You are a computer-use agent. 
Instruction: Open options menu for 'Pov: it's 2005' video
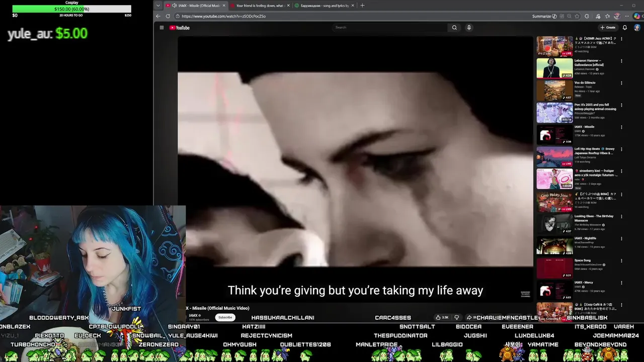coord(621,105)
